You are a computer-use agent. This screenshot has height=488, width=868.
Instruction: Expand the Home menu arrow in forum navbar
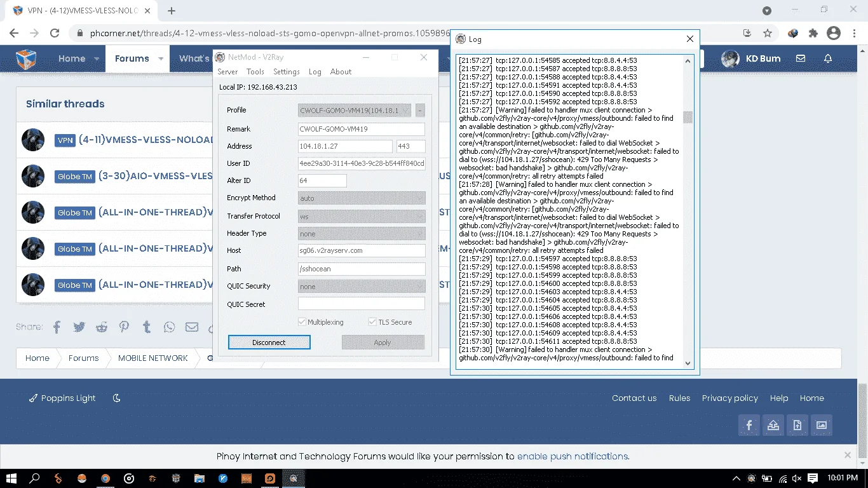click(x=97, y=58)
